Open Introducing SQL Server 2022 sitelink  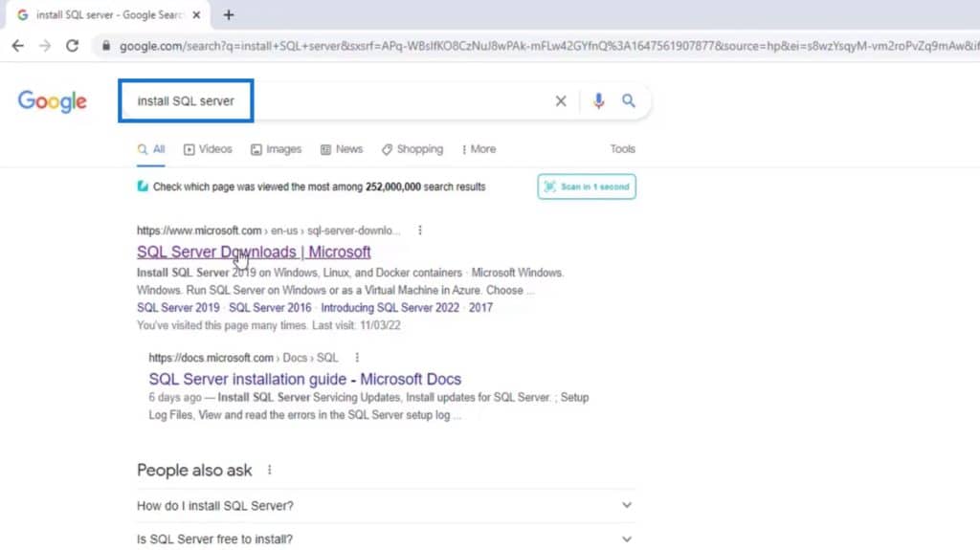(x=390, y=307)
